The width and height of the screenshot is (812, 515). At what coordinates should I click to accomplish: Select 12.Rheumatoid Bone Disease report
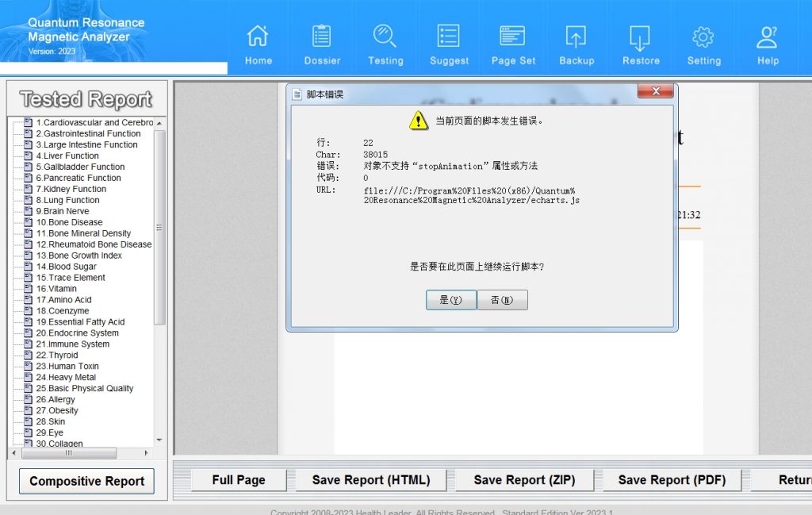click(x=94, y=244)
